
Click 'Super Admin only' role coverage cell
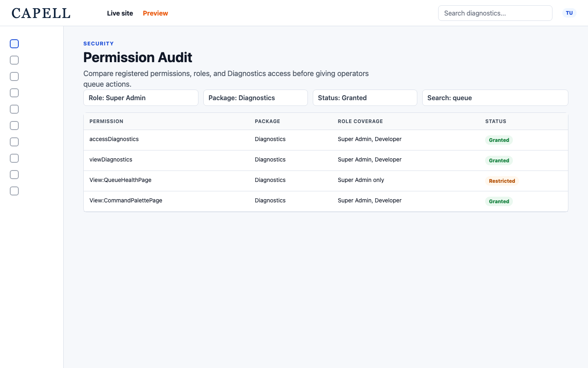pyautogui.click(x=361, y=180)
